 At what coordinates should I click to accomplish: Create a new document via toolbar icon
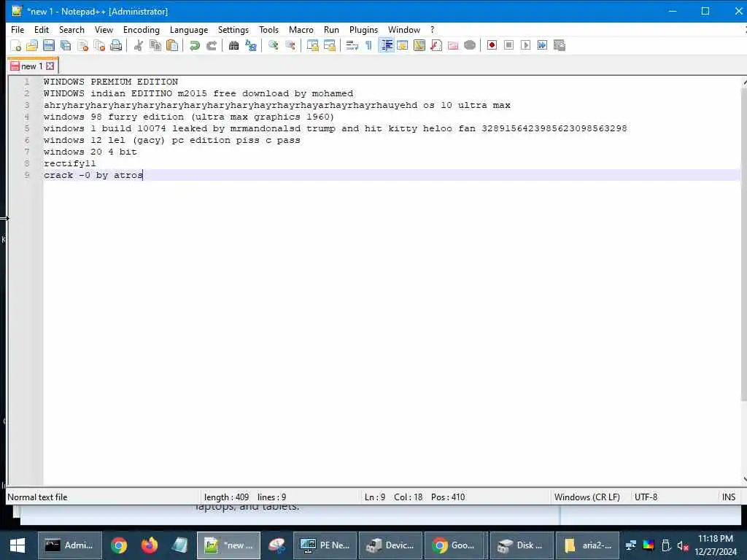(x=16, y=45)
